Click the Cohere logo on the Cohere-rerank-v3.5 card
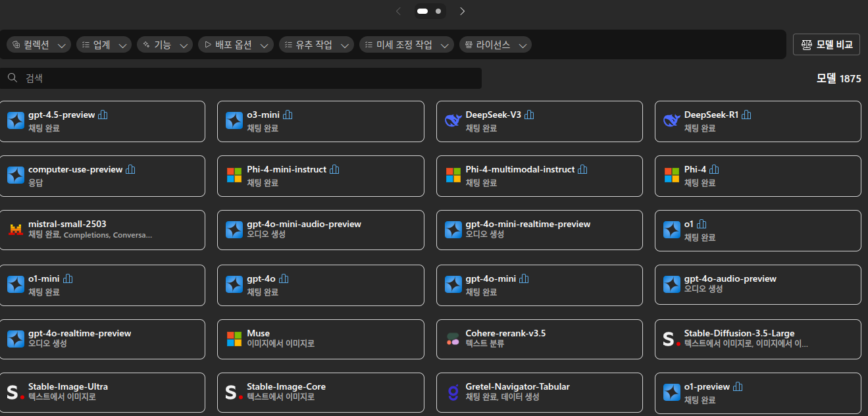The width and height of the screenshot is (868, 416). pyautogui.click(x=453, y=339)
